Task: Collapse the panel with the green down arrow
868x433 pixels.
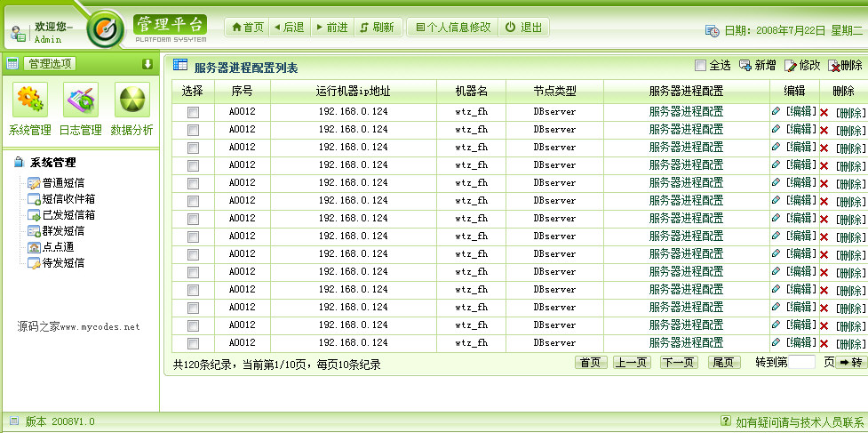Action: point(147,64)
